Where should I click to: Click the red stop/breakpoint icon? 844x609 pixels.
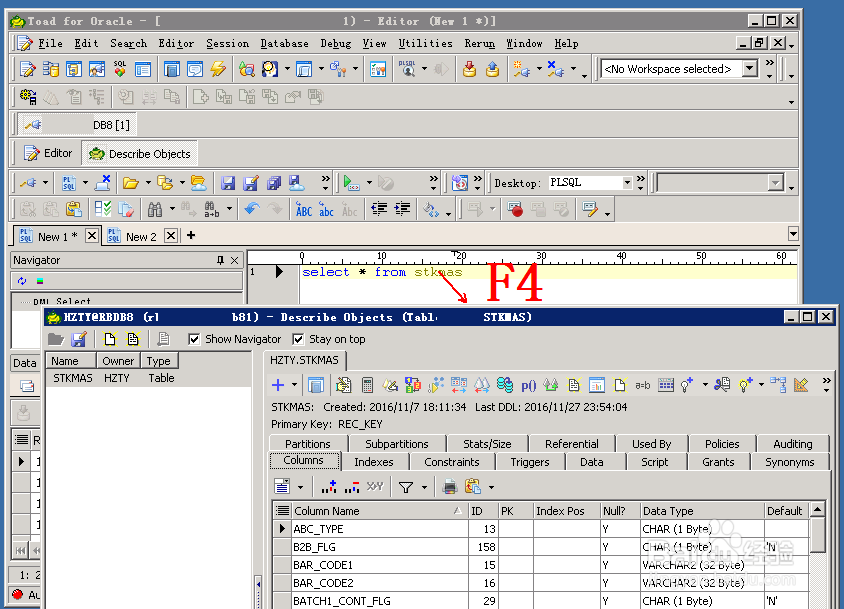tap(515, 209)
